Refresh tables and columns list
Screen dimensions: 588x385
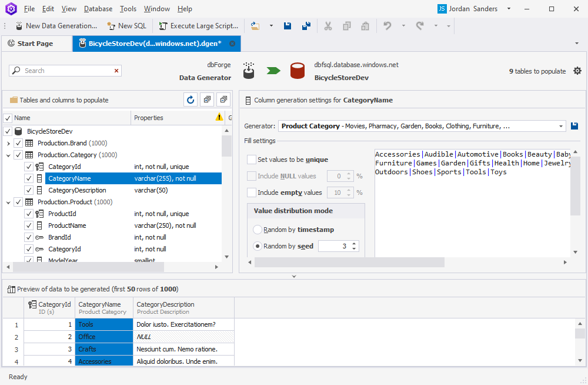(191, 99)
